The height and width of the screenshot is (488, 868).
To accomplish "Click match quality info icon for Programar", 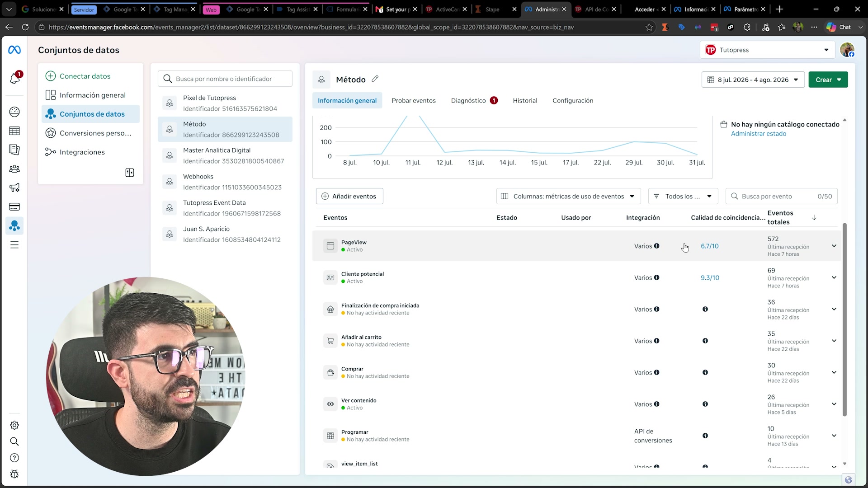I will 705,436.
